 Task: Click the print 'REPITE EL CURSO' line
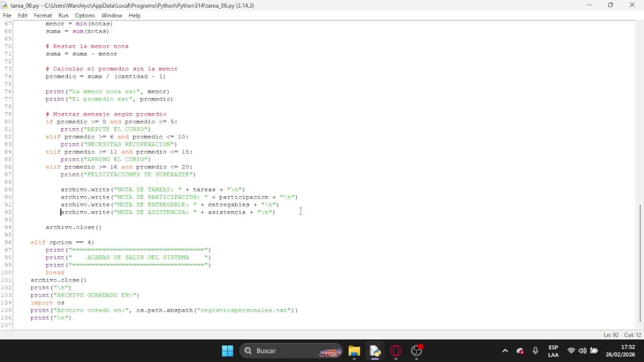(106, 129)
